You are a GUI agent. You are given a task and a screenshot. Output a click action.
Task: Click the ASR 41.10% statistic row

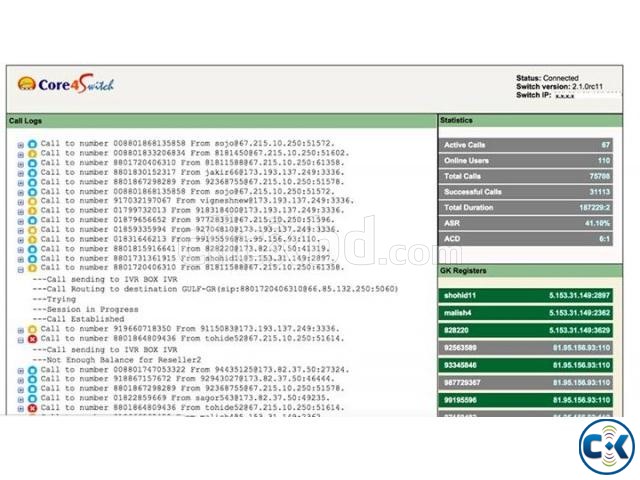pos(526,223)
